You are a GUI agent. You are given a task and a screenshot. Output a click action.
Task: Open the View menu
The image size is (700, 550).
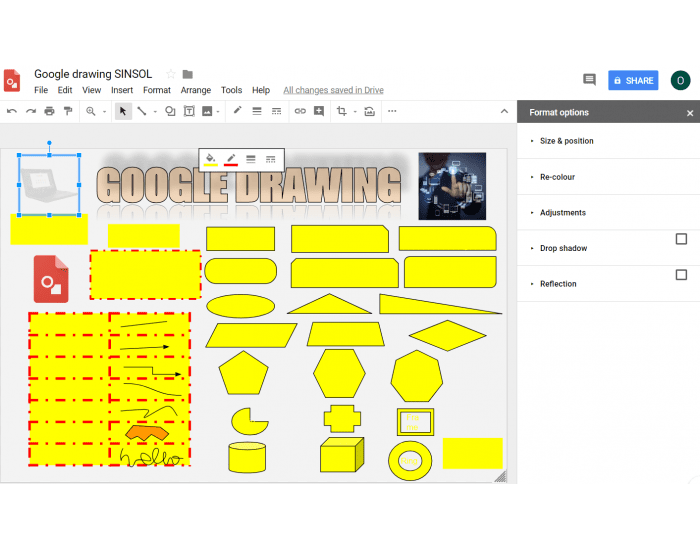tap(92, 90)
